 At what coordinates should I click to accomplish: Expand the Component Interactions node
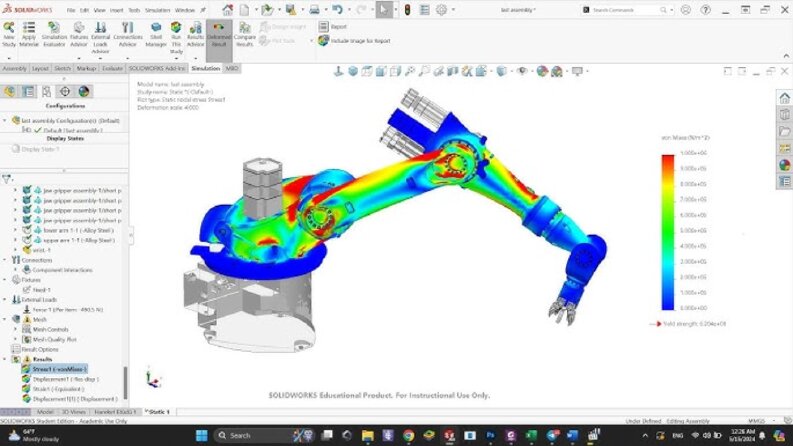[15, 270]
